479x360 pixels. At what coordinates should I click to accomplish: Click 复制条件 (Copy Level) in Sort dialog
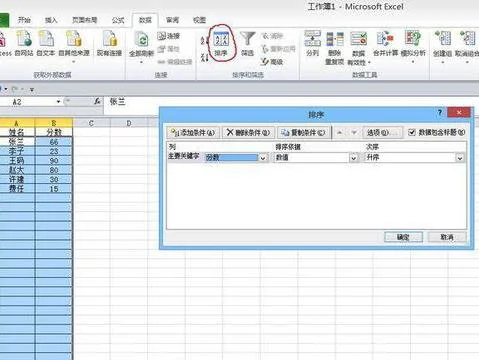[303, 133]
